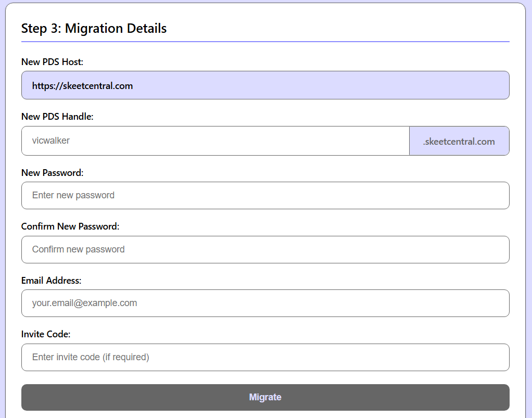Click the "Invite Code:" label
The height and width of the screenshot is (418, 532).
pos(46,334)
